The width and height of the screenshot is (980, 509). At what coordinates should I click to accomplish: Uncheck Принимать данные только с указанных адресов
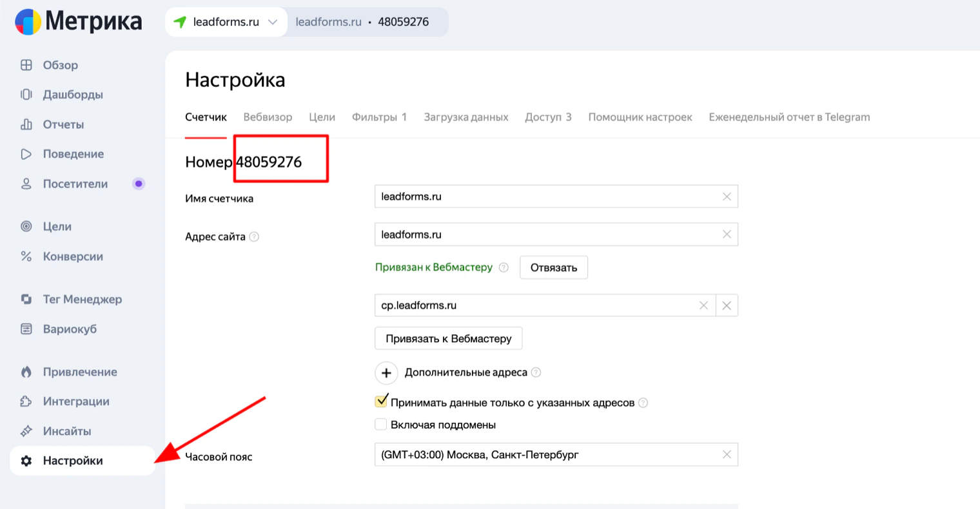[x=381, y=401]
